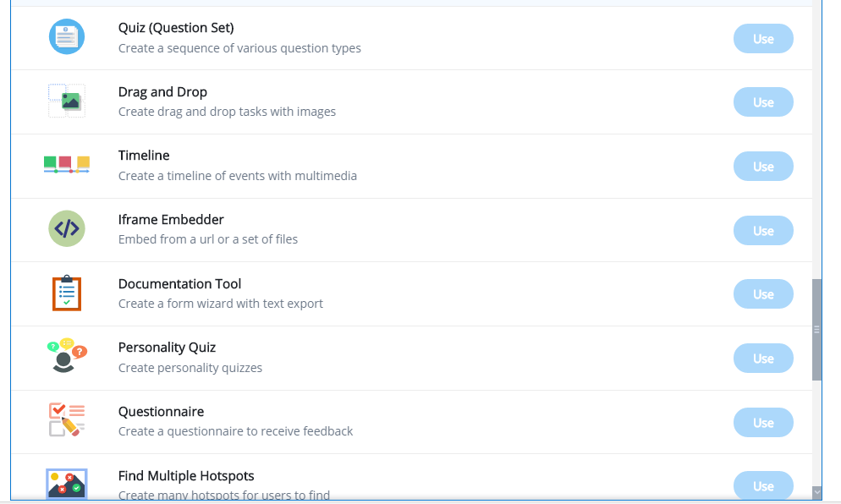Use the Quiz (Question Set) content type
The height and width of the screenshot is (504, 841).
763,39
